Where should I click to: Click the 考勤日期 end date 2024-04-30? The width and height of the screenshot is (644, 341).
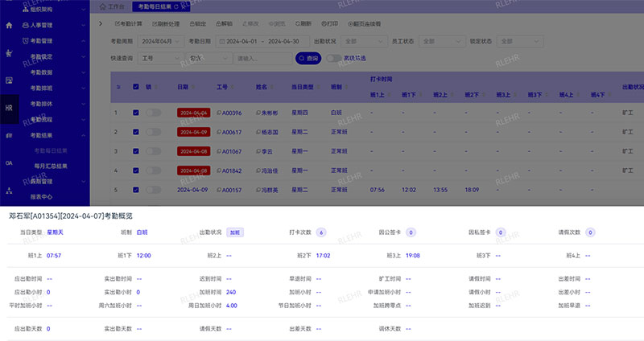tap(283, 42)
